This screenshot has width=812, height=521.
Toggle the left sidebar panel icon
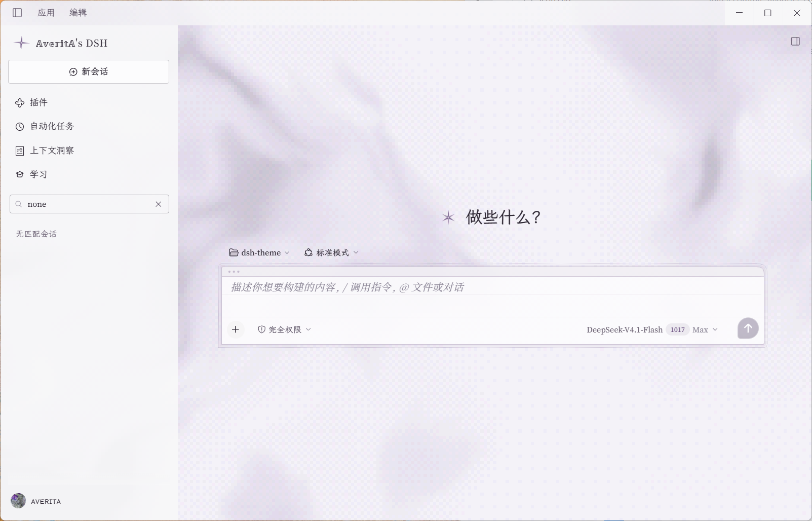pos(17,13)
